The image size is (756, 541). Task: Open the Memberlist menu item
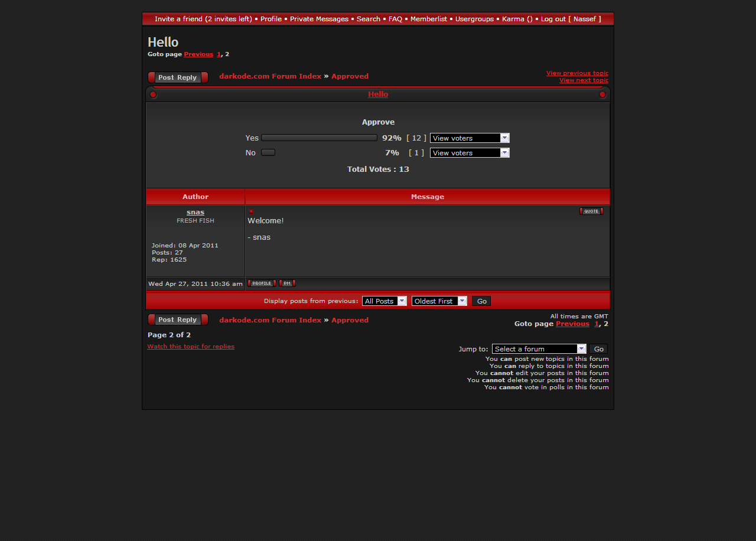coord(429,19)
